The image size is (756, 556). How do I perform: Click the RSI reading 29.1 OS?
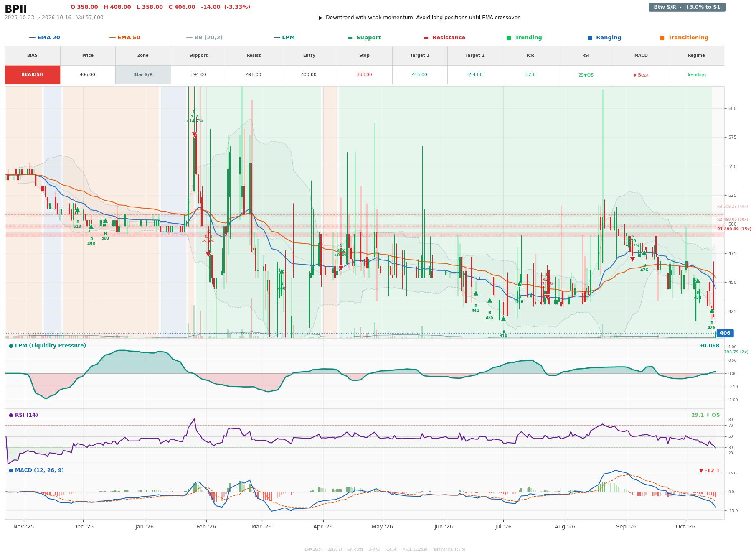tap(705, 415)
